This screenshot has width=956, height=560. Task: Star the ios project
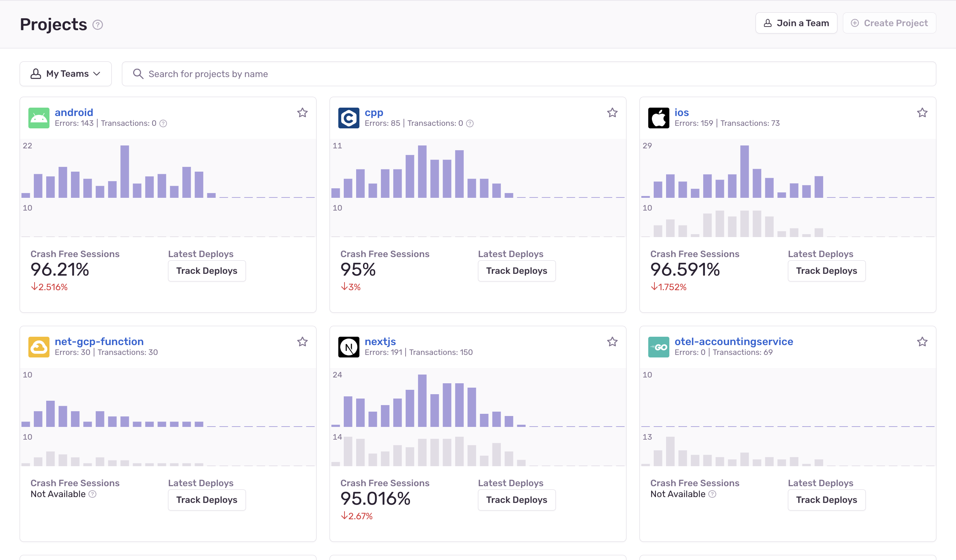(922, 113)
